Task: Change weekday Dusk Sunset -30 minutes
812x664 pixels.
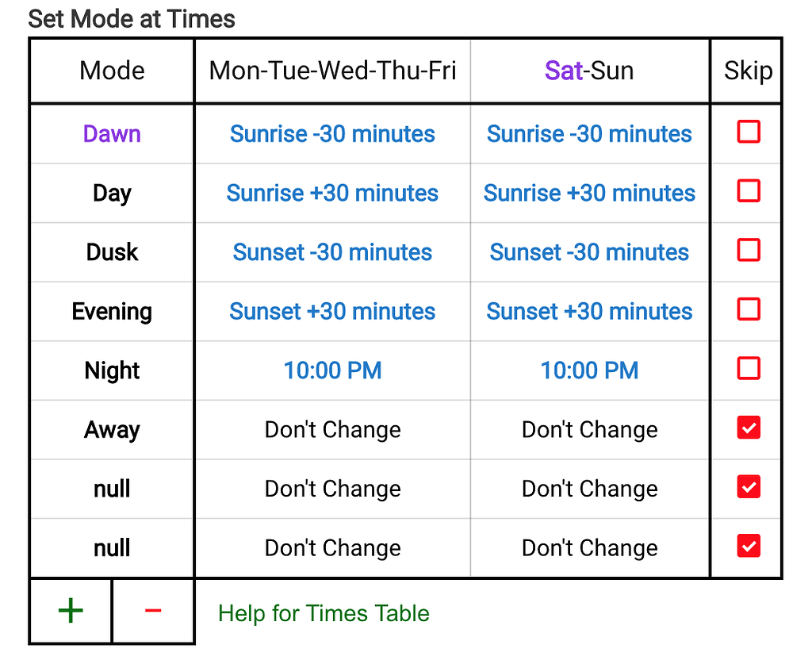Action: (x=332, y=252)
